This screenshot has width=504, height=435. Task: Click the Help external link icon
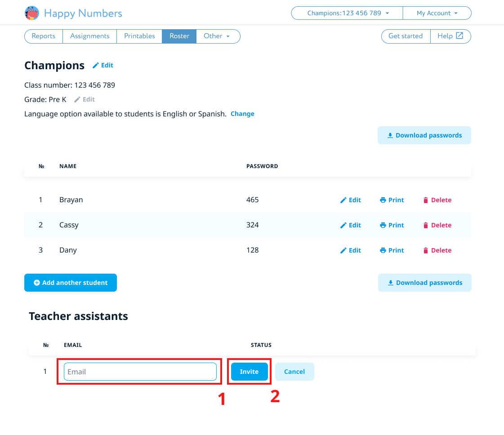459,36
